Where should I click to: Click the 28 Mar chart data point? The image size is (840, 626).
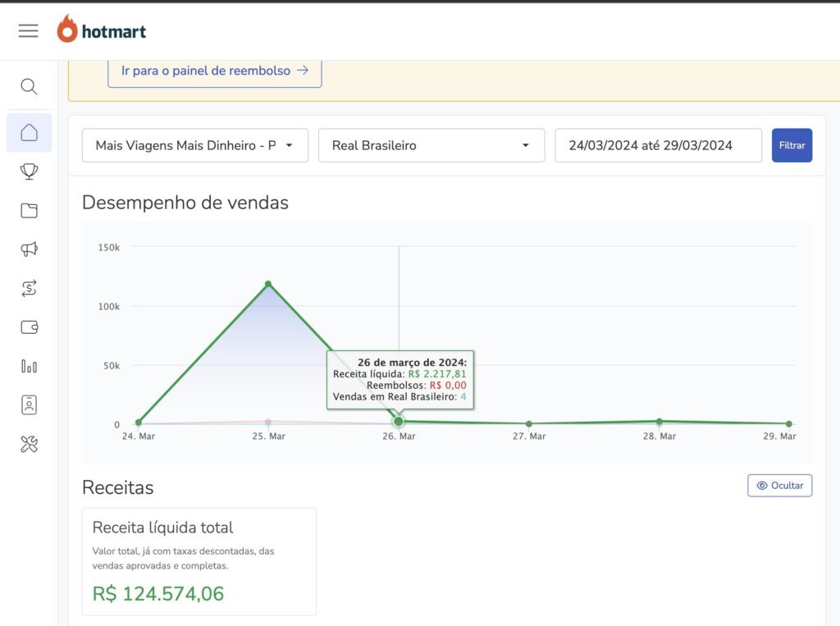coord(659,421)
